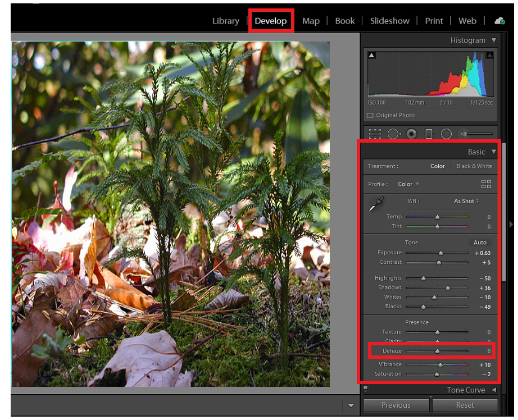Click the Dehaze slider handle
This screenshot has height=420, width=518.
pos(437,351)
